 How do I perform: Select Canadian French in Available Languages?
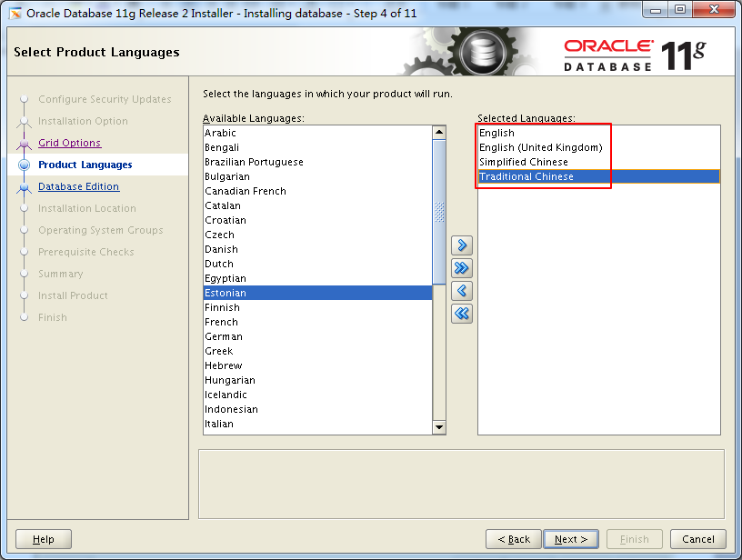point(317,191)
